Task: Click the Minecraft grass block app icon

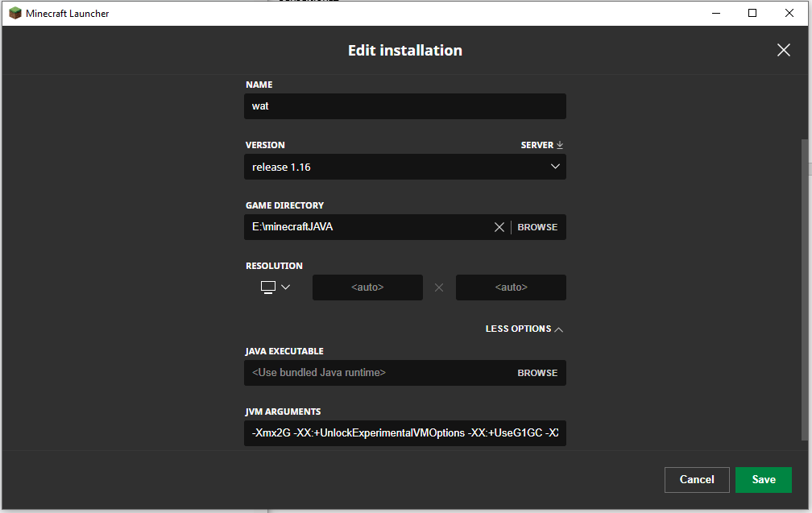Action: tap(15, 13)
